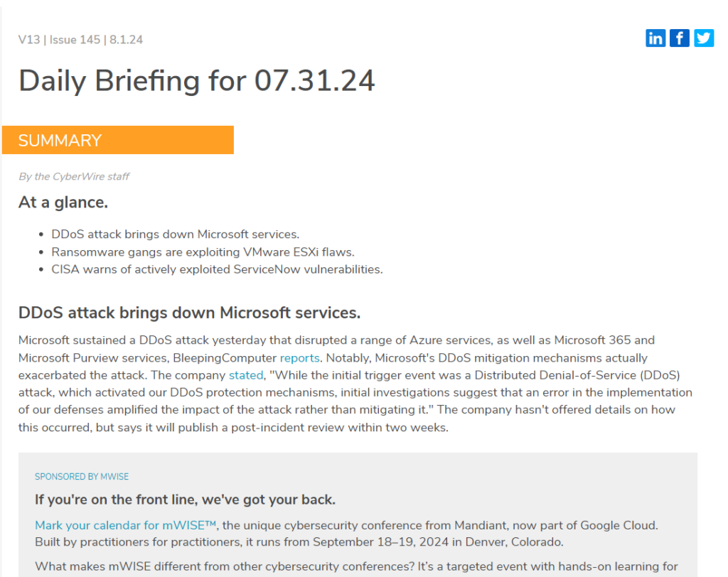
Task: Click the bold DDoS attack section heading
Action: pos(189,313)
